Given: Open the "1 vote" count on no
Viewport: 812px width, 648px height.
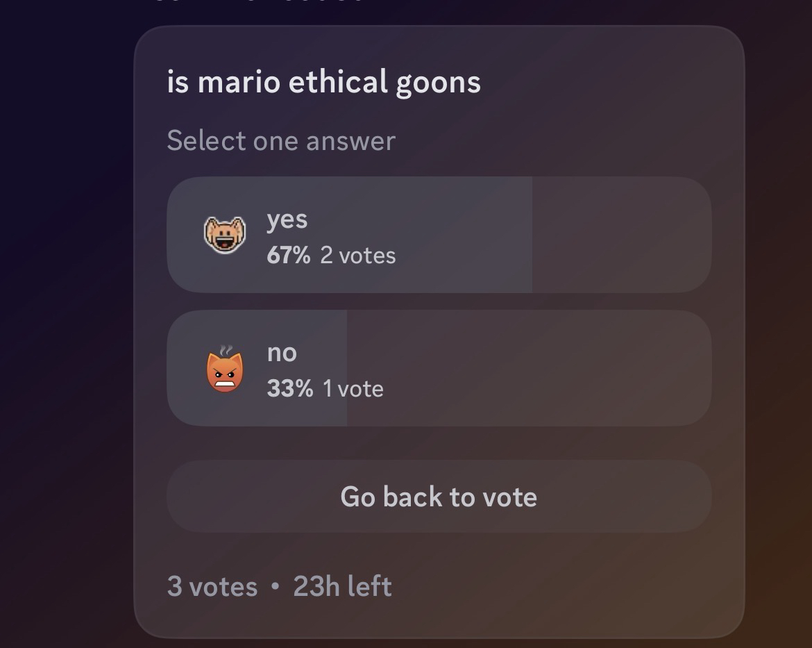Looking at the screenshot, I should pyautogui.click(x=353, y=389).
